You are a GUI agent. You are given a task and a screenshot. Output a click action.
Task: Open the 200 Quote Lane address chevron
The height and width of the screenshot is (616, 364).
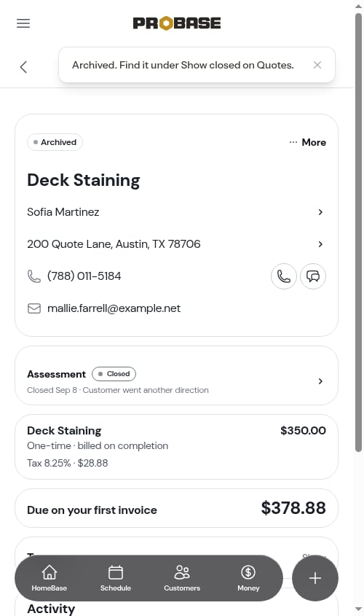[320, 244]
